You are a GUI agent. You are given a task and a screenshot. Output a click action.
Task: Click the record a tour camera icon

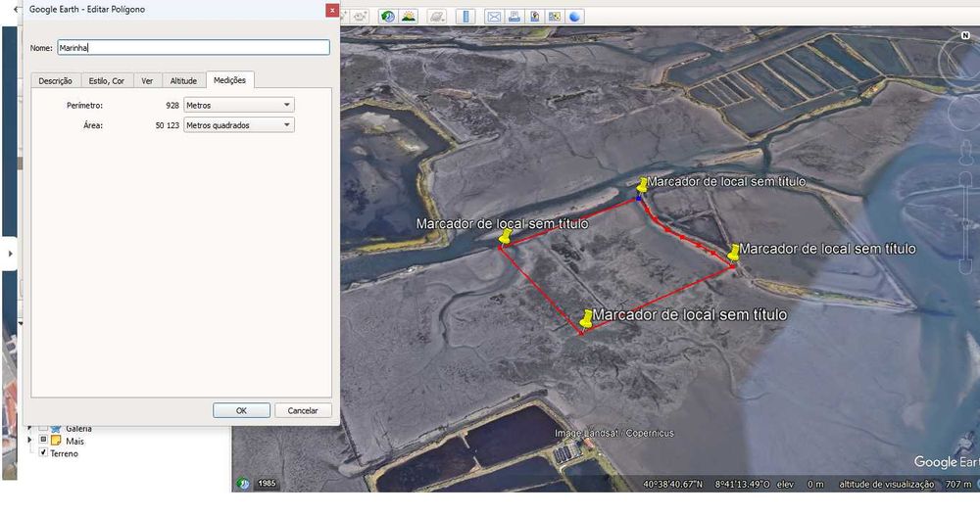360,17
